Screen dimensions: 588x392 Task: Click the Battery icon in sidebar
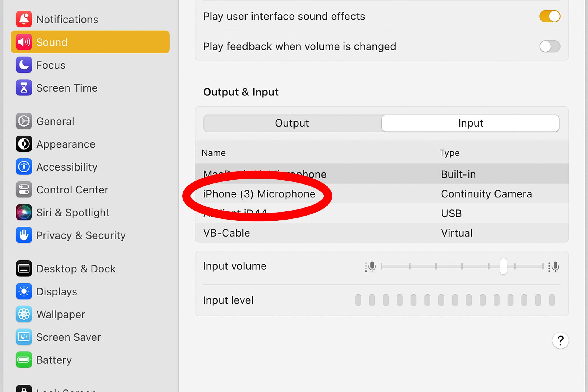(24, 360)
